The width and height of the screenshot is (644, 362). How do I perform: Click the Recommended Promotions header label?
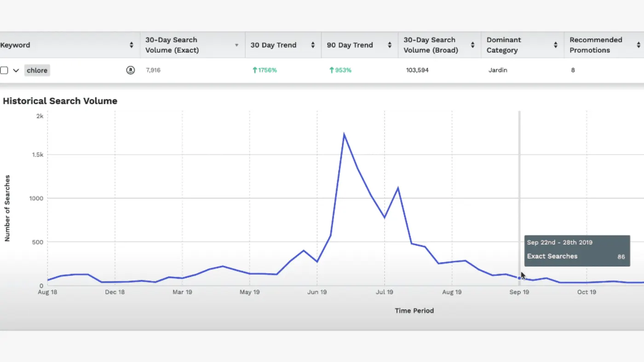tap(596, 45)
